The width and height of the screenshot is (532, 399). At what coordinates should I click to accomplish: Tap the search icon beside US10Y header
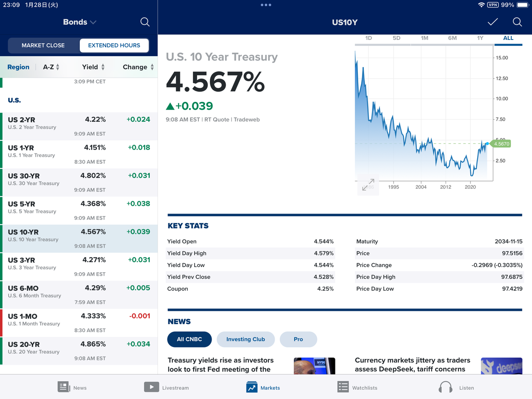[517, 22]
